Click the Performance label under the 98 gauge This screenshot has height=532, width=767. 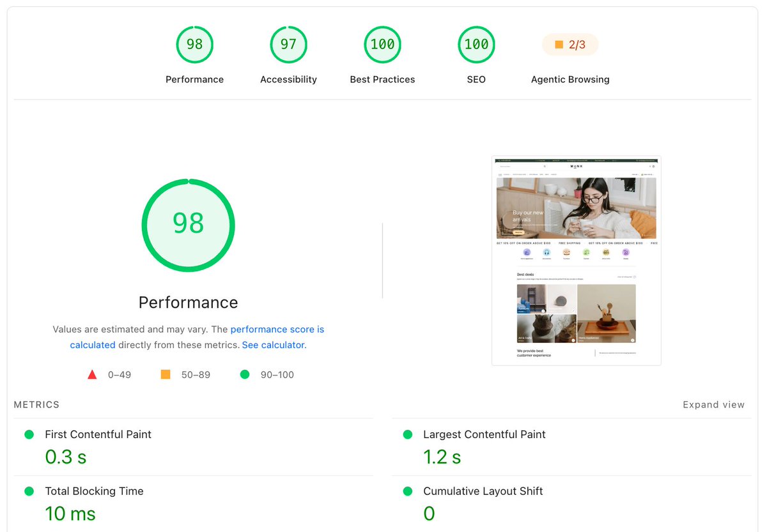[194, 80]
